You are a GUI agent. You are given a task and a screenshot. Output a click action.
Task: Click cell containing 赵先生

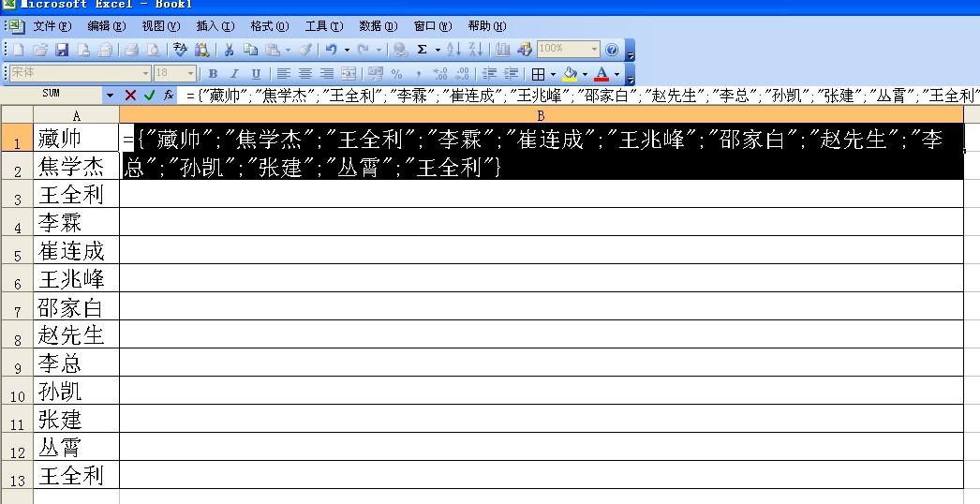pyautogui.click(x=76, y=334)
